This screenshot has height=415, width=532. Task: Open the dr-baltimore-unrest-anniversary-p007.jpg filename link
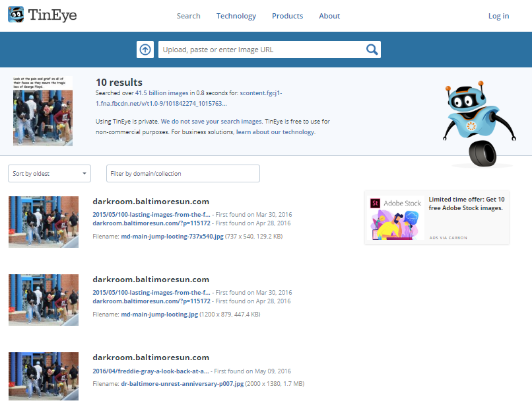click(182, 384)
